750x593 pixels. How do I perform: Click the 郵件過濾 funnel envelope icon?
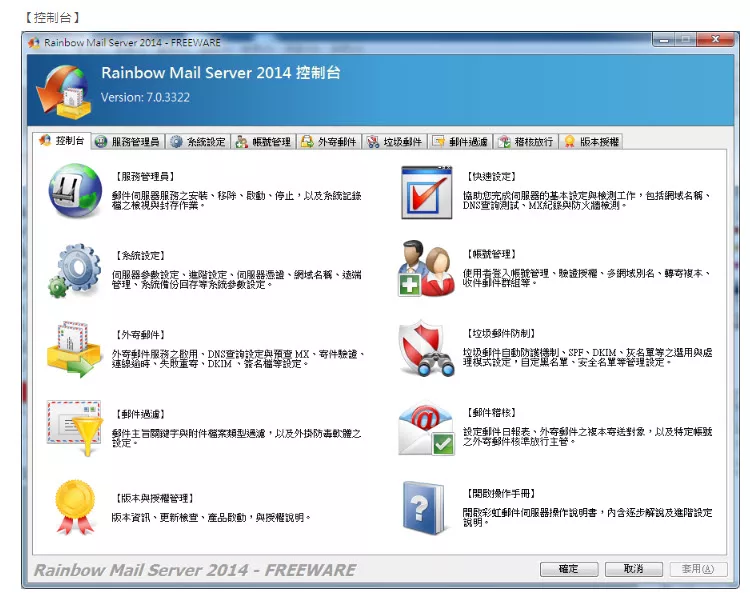pyautogui.click(x=75, y=427)
